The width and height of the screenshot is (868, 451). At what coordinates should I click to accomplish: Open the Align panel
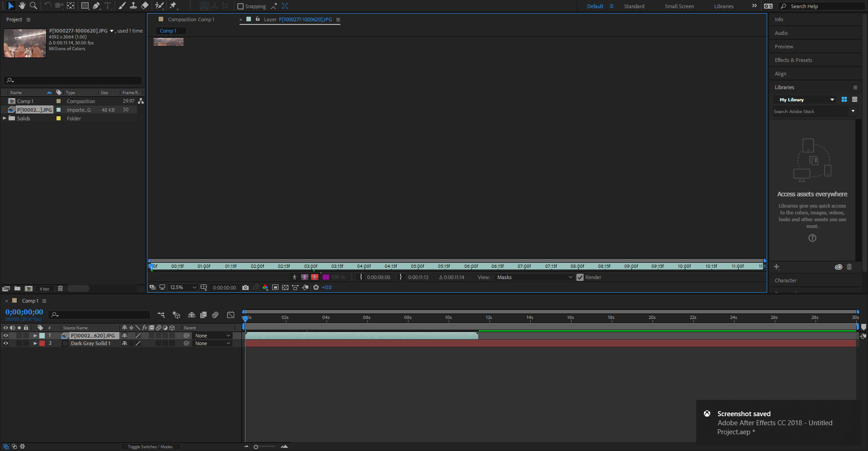coord(780,74)
